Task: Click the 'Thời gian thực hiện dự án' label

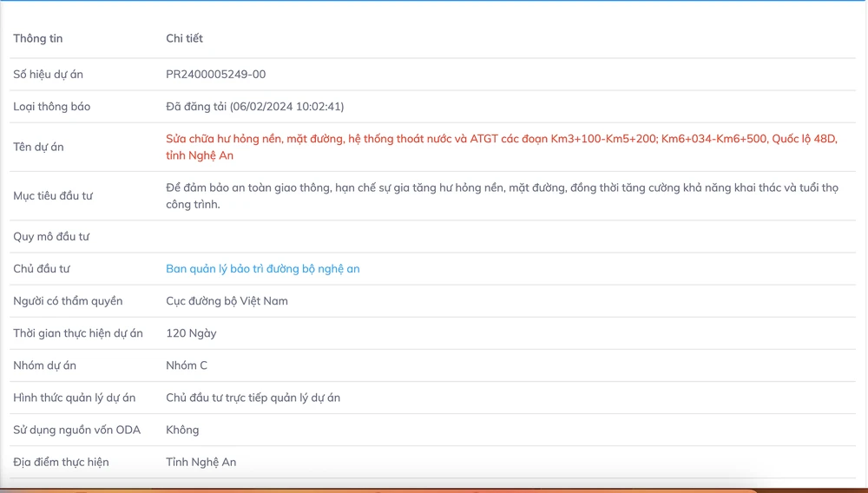Action: pos(78,333)
